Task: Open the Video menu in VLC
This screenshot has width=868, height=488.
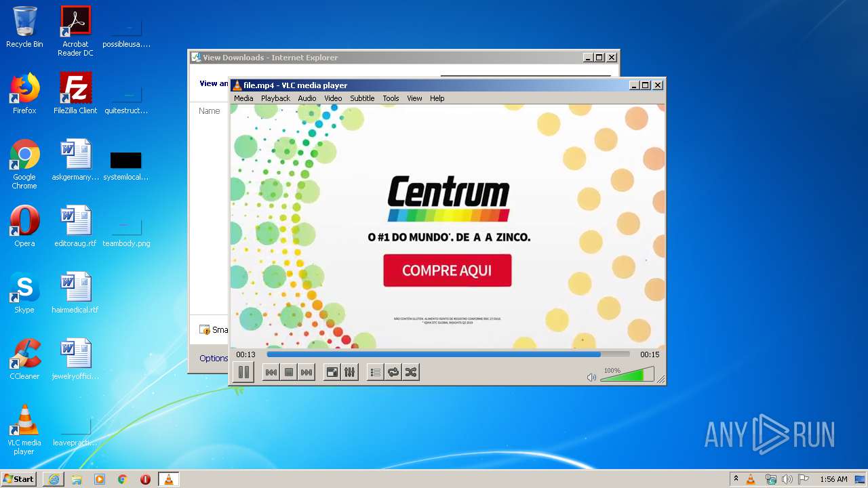Action: click(x=333, y=98)
